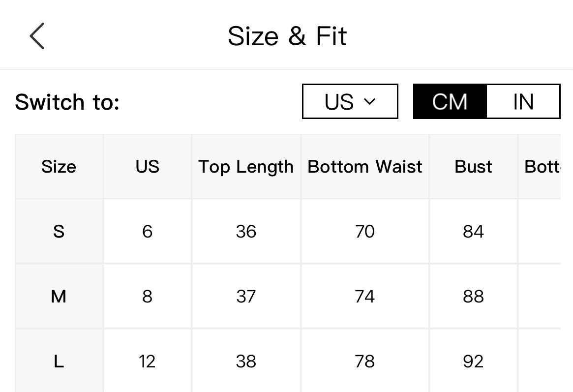Switch measurement units to CM

pyautogui.click(x=450, y=101)
